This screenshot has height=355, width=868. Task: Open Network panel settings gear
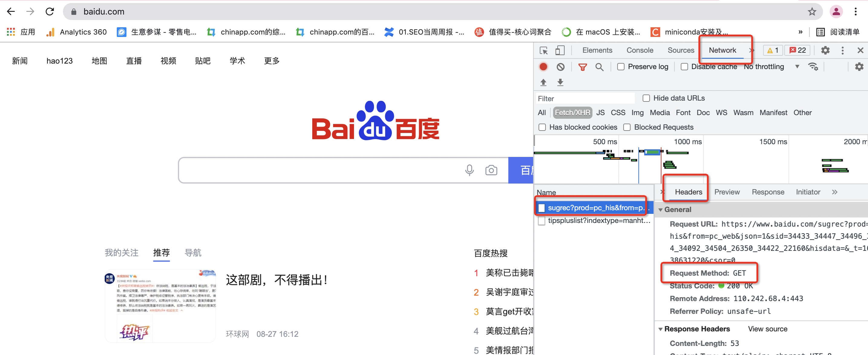(x=859, y=67)
